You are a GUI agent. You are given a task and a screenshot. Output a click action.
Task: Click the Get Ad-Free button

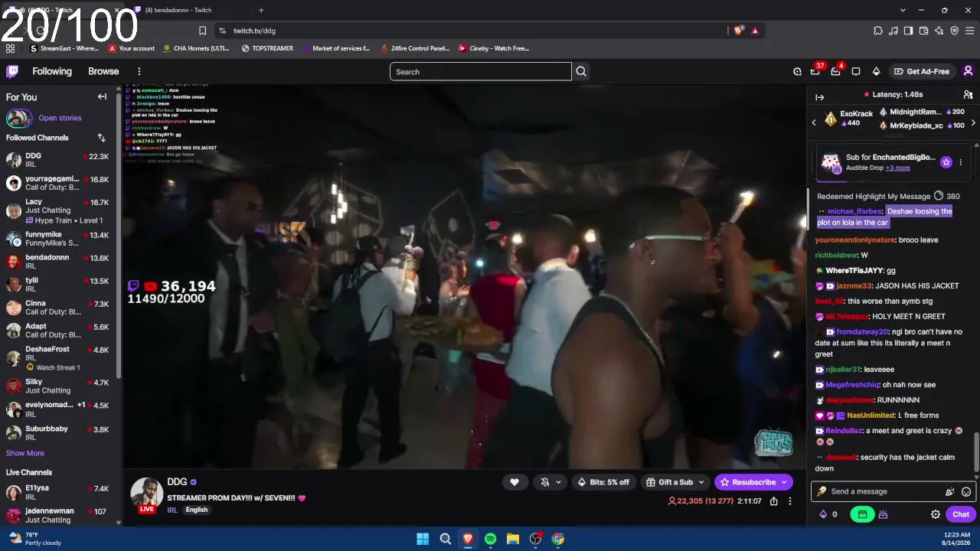[922, 71]
